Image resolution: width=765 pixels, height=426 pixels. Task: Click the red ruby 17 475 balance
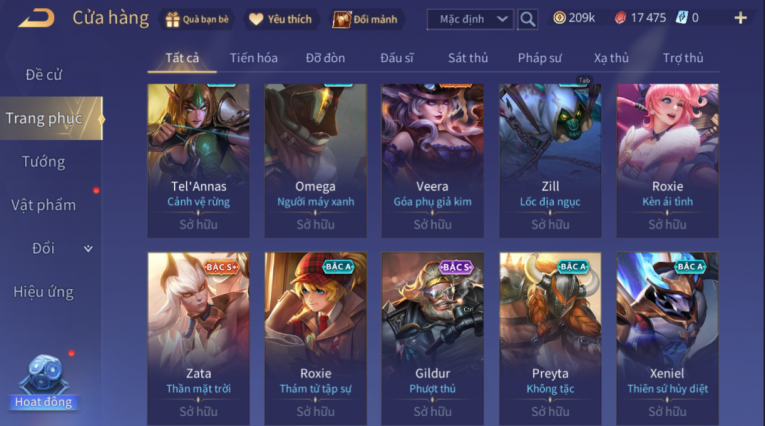click(642, 18)
